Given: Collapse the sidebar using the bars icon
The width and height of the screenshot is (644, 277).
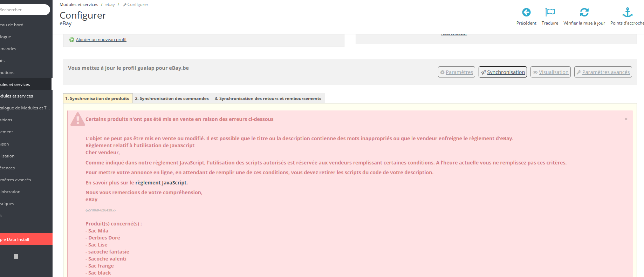Looking at the screenshot, I should pyautogui.click(x=16, y=256).
